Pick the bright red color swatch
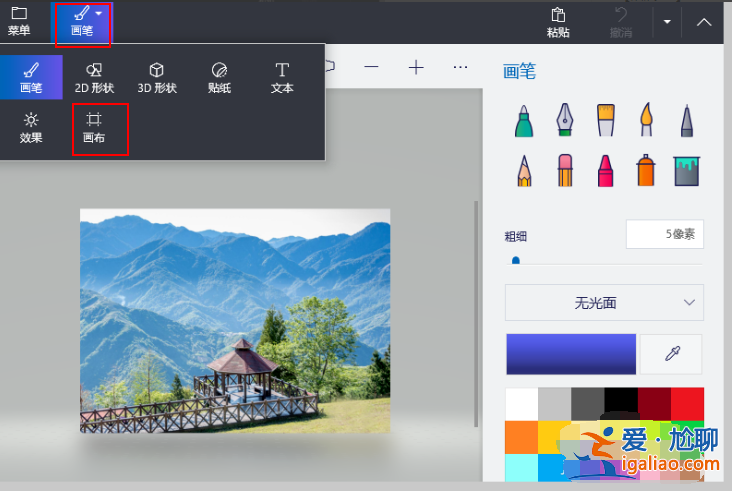 (x=687, y=404)
